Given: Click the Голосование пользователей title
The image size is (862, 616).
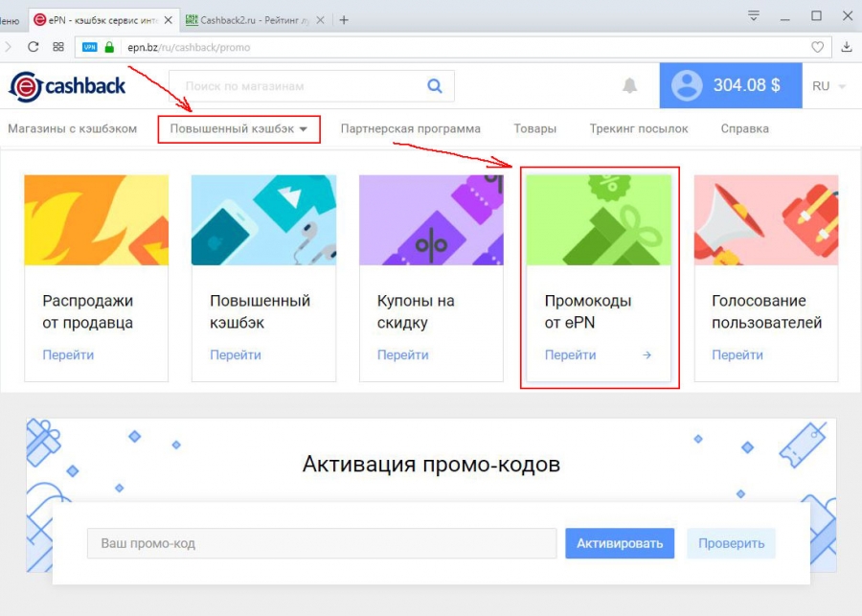Looking at the screenshot, I should coord(766,311).
